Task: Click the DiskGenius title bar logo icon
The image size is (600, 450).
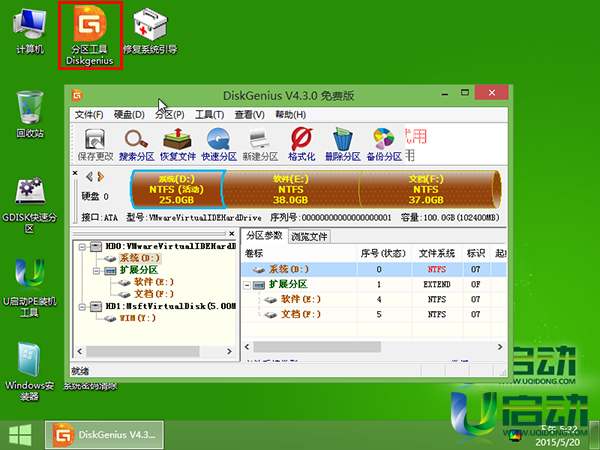Action: 77,95
